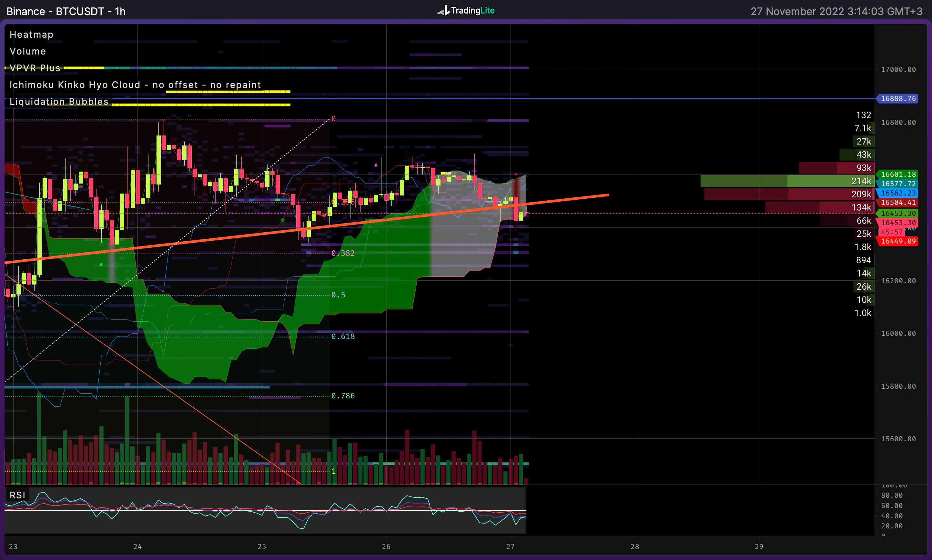Click the 16449.09 red price tag
This screenshot has width=932, height=560.
(x=897, y=241)
